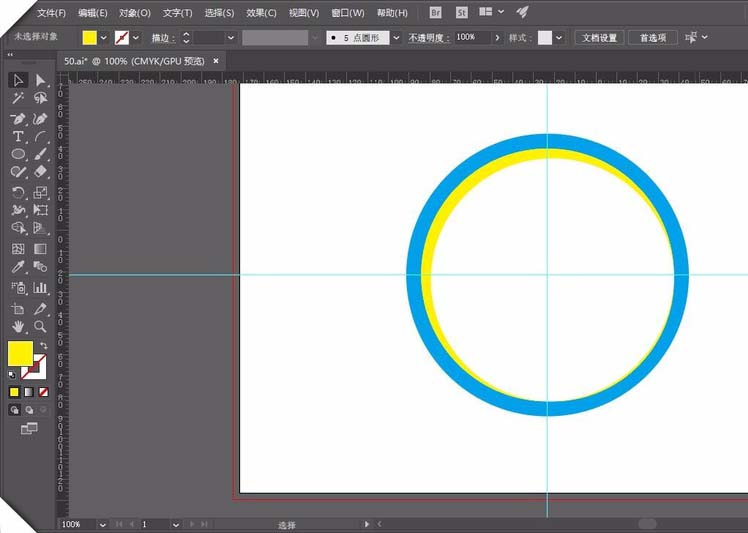Screen dimensions: 748x533
Task: Click the large yellow fill swatch
Action: [21, 354]
